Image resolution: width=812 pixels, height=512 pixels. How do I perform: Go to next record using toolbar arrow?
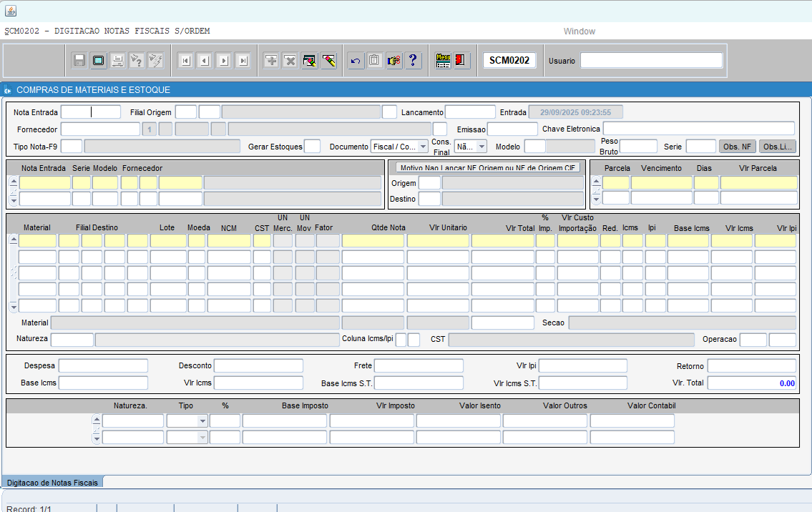pos(223,61)
